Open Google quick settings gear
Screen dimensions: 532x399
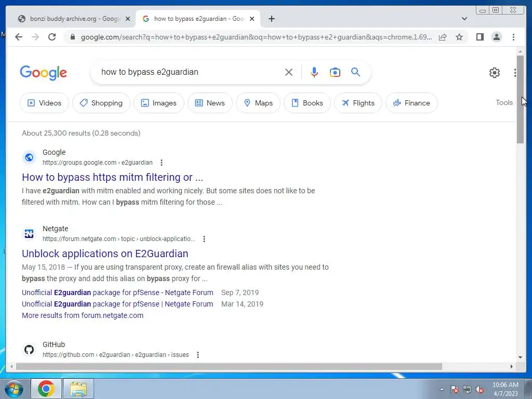495,73
